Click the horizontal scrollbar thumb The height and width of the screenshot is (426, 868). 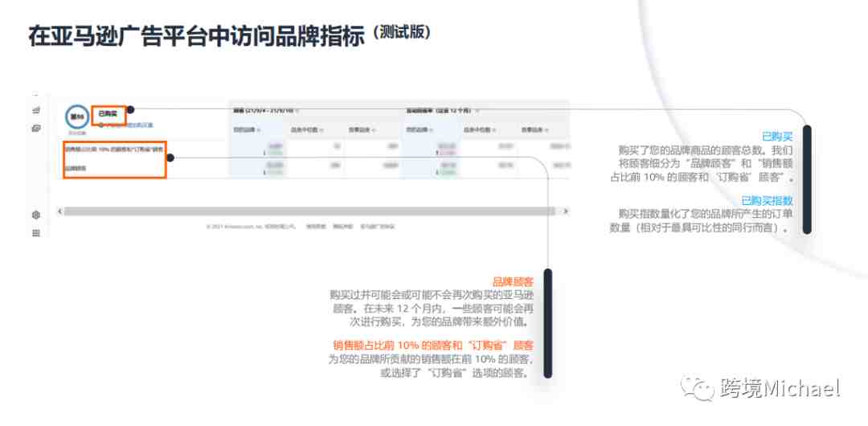[309, 211]
